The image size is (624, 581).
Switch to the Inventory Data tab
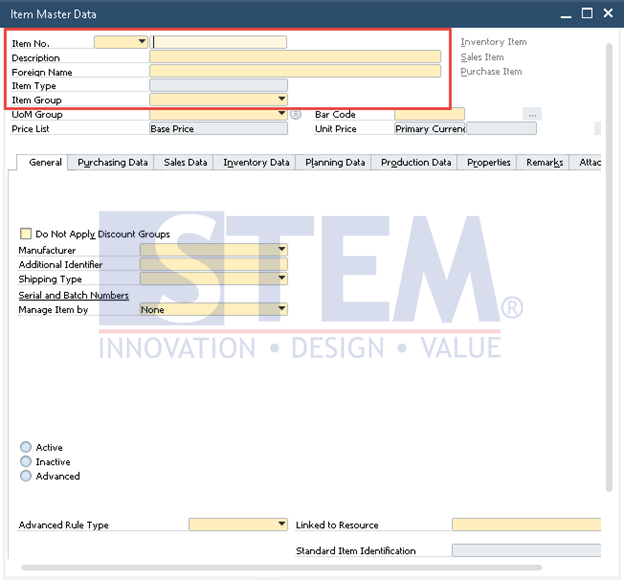pos(255,162)
